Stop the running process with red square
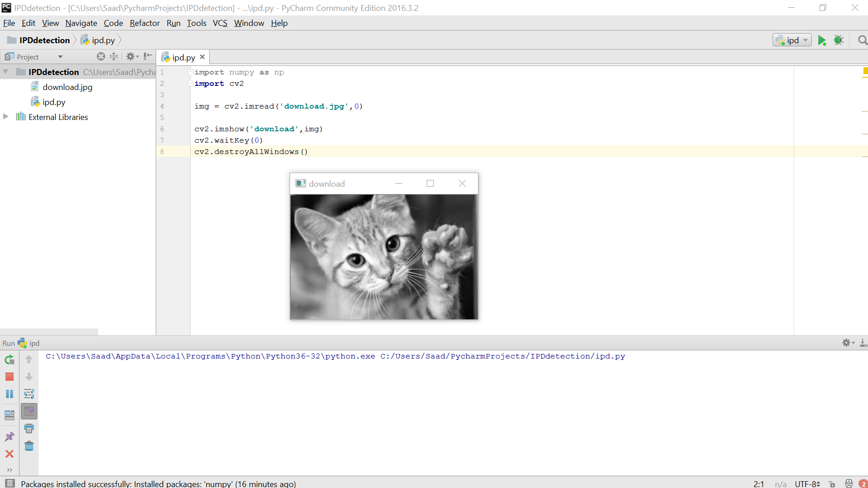The image size is (868, 488). click(10, 377)
